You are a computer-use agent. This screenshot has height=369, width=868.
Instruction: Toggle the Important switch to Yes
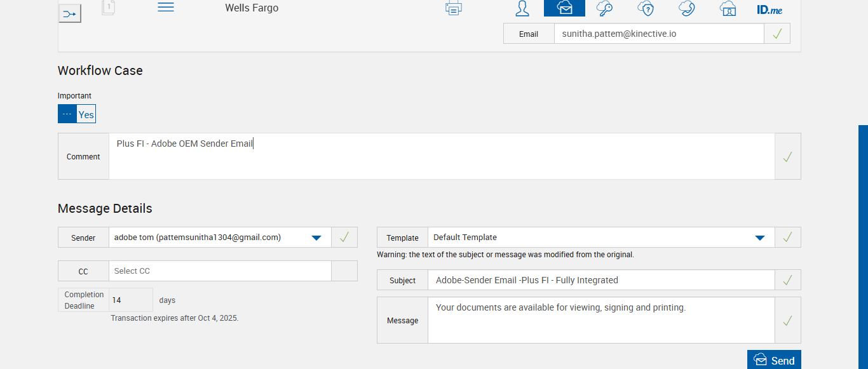(86, 114)
